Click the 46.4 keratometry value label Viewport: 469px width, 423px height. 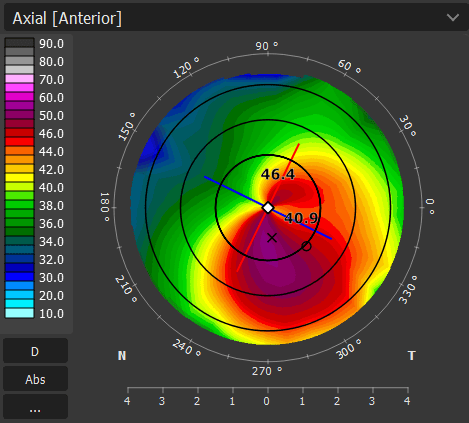pyautogui.click(x=278, y=174)
